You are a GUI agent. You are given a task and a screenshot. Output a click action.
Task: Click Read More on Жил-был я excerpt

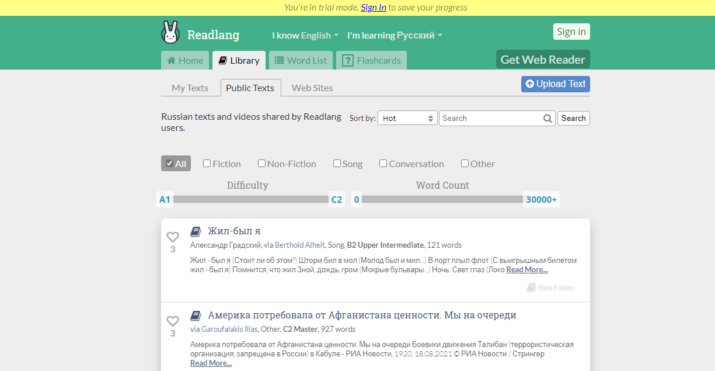point(527,270)
